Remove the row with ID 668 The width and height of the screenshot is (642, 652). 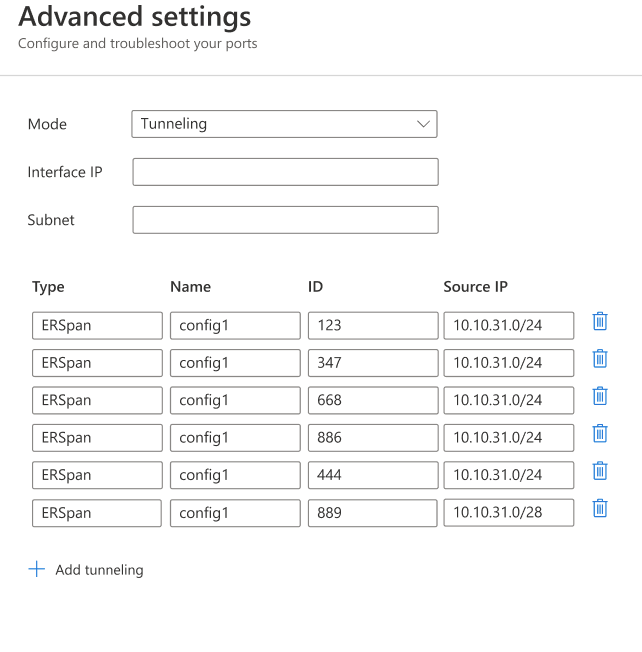click(600, 396)
